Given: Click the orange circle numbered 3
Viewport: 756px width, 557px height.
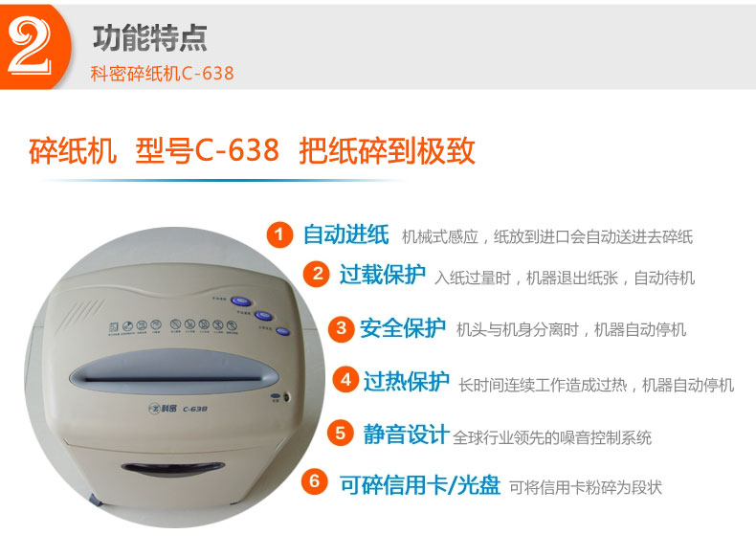Looking at the screenshot, I should pos(342,328).
